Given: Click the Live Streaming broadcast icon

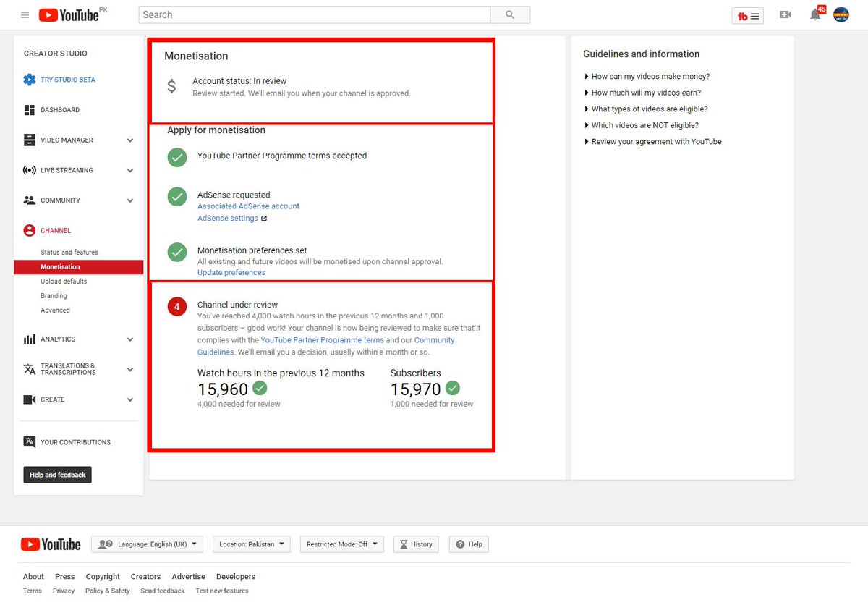Looking at the screenshot, I should [x=29, y=170].
